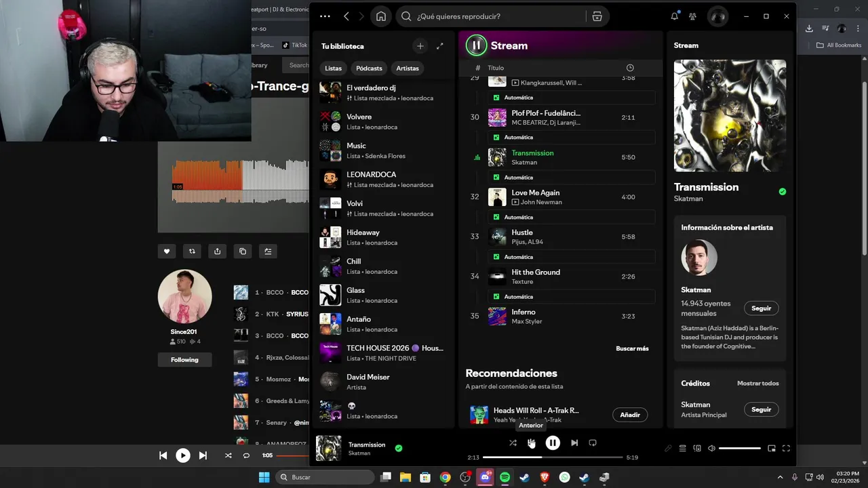868x488 pixels.
Task: Pause Stream playlist with large green button
Action: [476, 45]
